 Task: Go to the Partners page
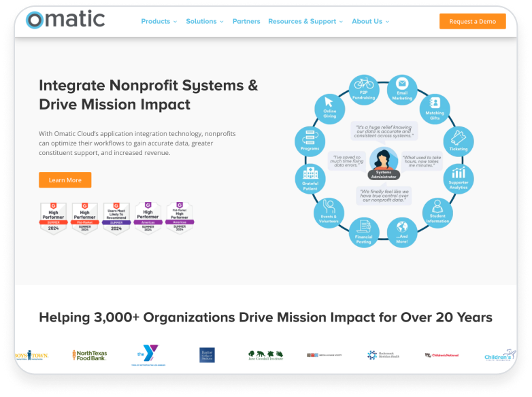coord(246,21)
